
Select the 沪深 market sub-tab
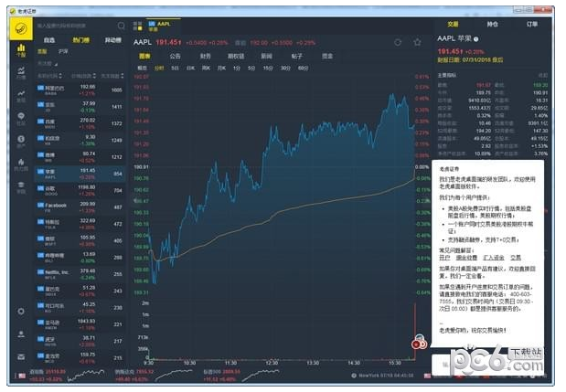tap(63, 51)
